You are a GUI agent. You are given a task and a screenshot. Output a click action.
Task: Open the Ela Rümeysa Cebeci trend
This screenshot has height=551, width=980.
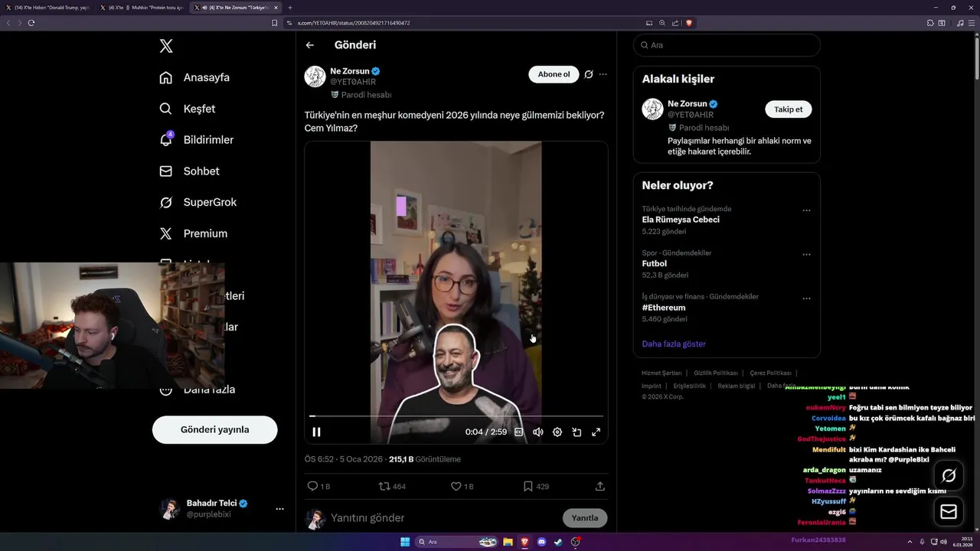(x=681, y=220)
